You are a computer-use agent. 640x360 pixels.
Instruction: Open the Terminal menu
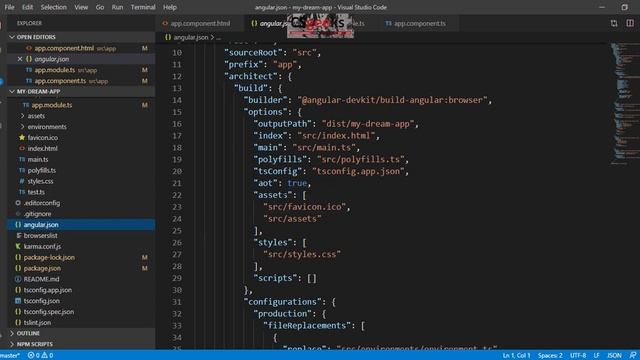pos(143,7)
